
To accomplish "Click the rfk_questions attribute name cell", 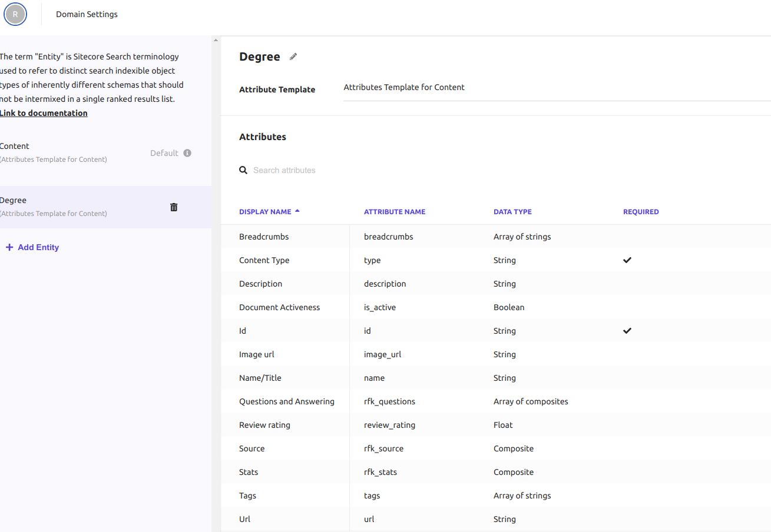I will coord(389,401).
